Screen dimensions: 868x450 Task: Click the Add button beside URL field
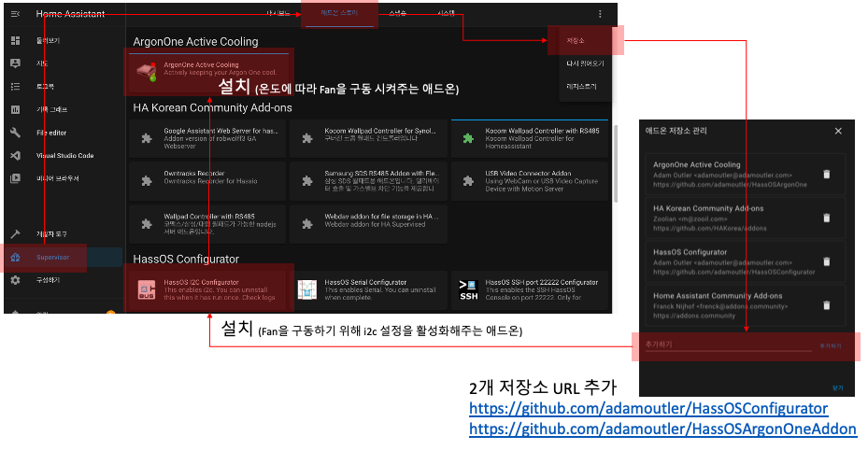(831, 346)
